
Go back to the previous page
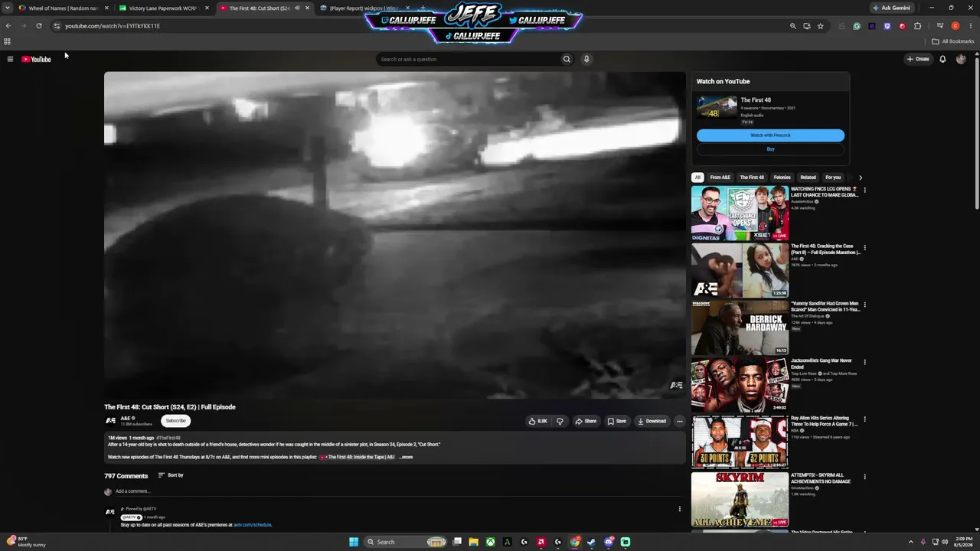[8, 26]
